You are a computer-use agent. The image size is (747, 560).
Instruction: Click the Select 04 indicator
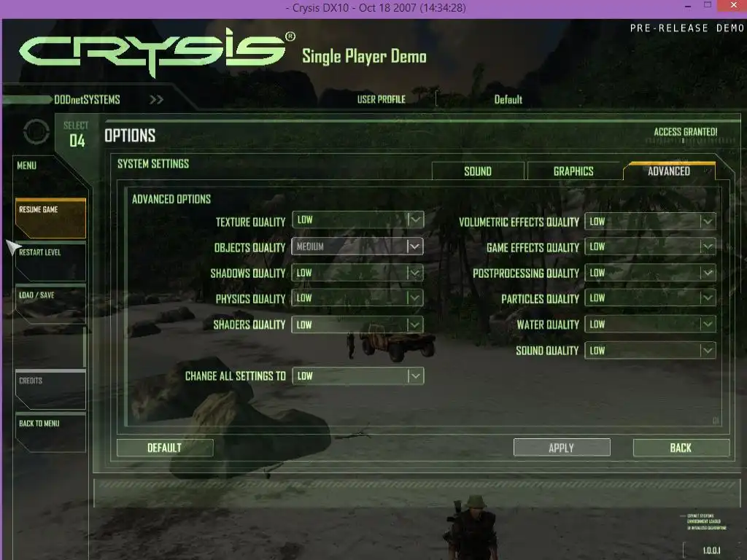tap(76, 134)
